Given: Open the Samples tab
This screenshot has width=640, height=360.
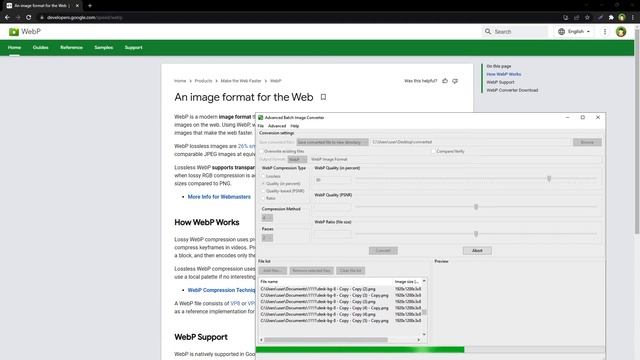Looking at the screenshot, I should 104,47.
